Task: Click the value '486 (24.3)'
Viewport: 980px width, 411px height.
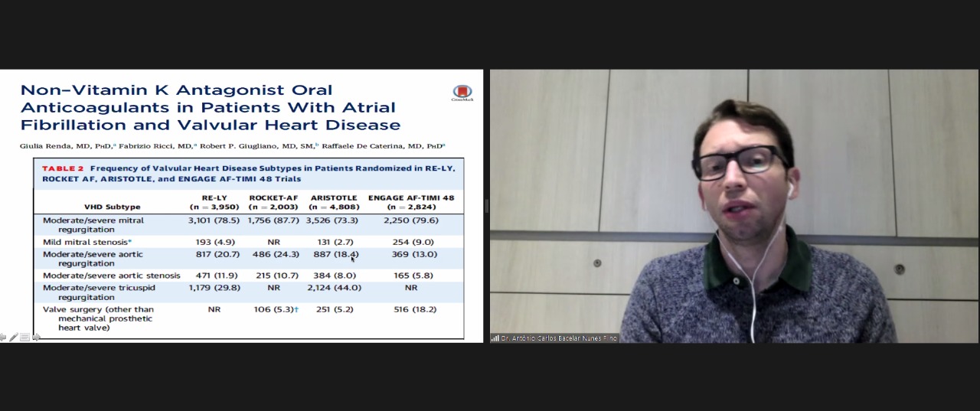Action: click(273, 254)
